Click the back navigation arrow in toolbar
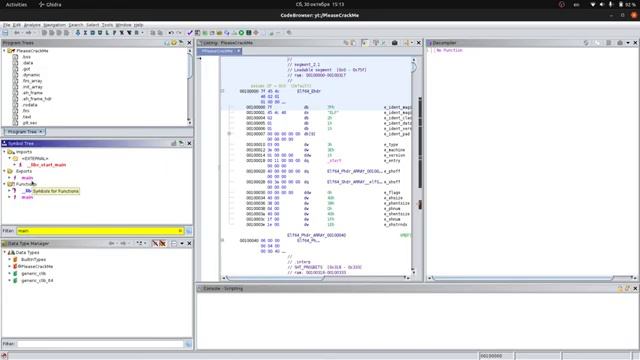 click(x=17, y=33)
